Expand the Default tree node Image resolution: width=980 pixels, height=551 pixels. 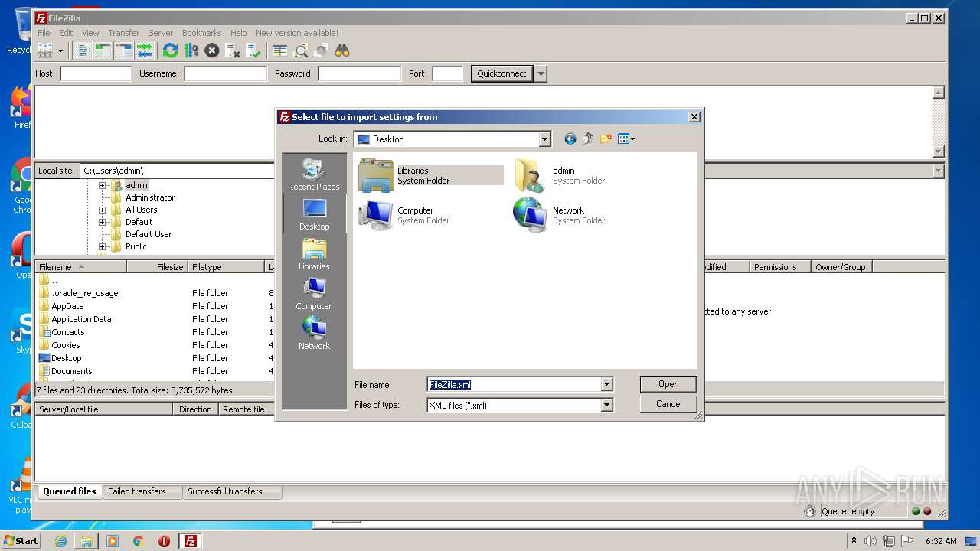(x=102, y=222)
